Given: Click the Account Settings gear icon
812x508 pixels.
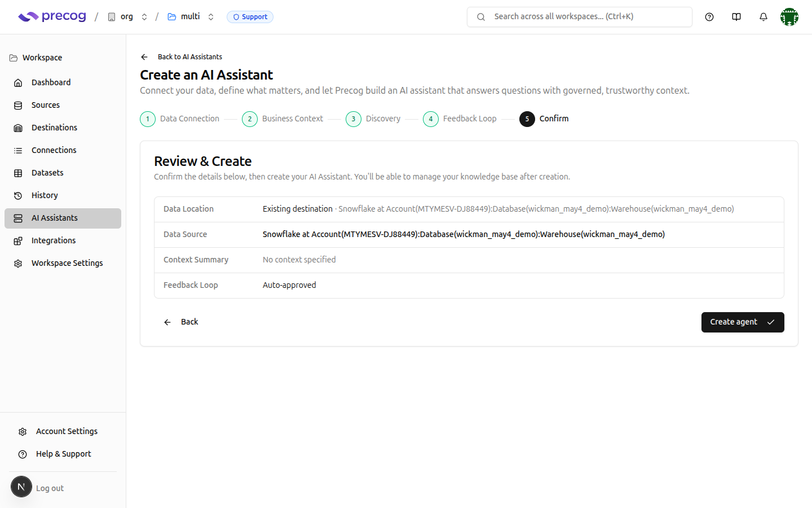Looking at the screenshot, I should point(23,431).
